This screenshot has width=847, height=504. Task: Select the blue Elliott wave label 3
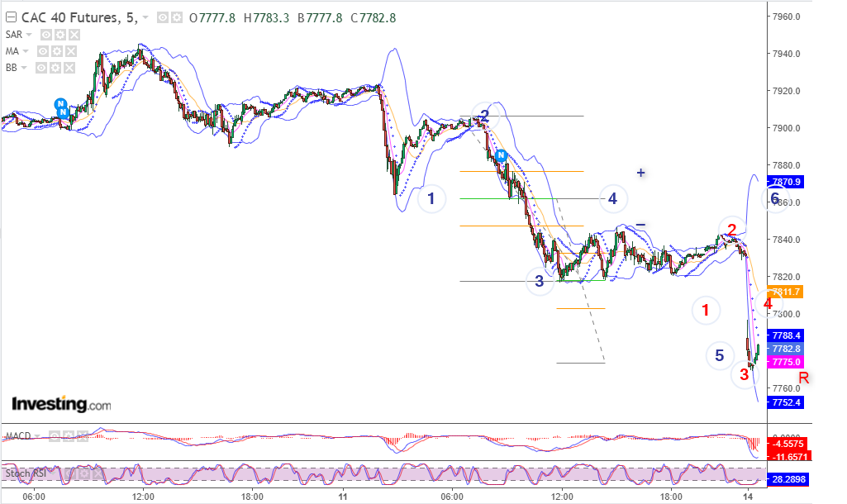(x=539, y=281)
